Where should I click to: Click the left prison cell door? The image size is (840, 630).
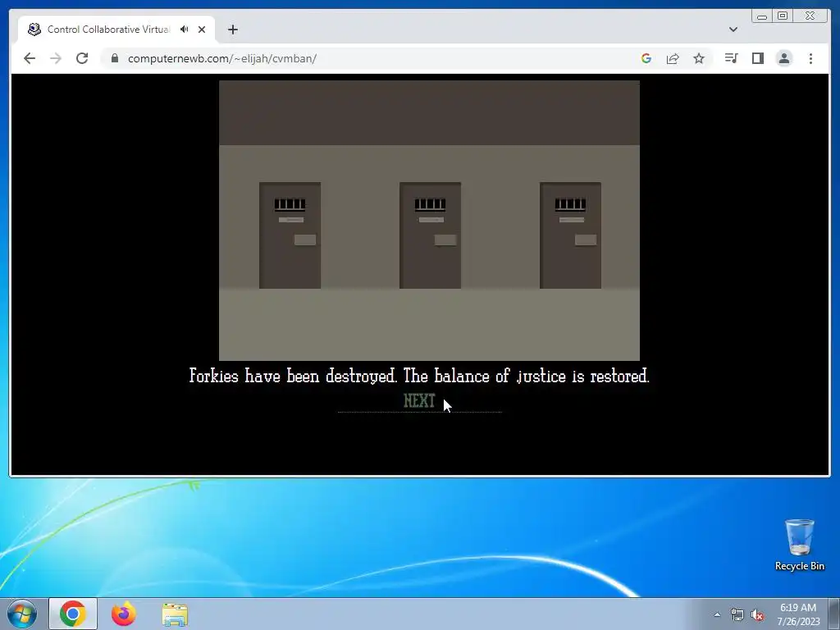click(290, 235)
